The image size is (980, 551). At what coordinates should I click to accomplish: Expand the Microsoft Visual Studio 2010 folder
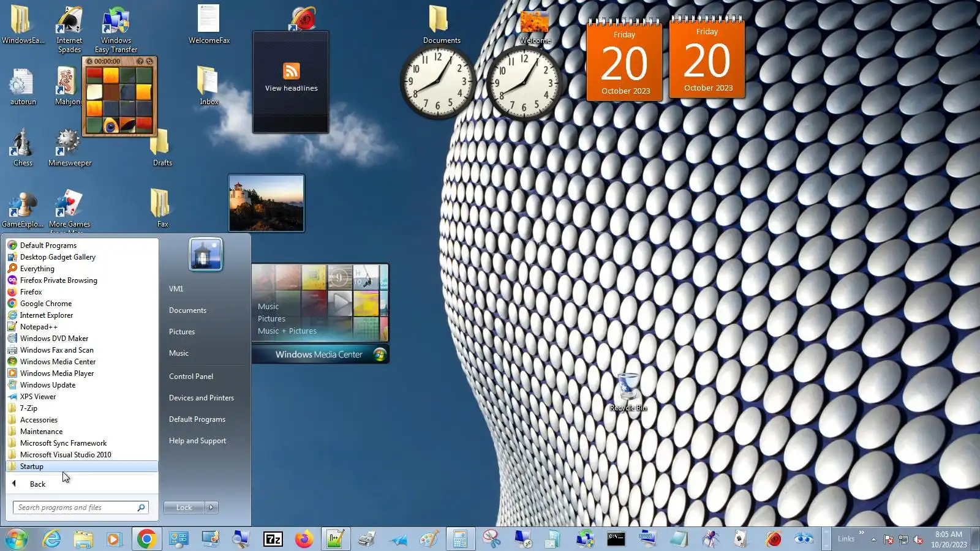[x=82, y=455]
